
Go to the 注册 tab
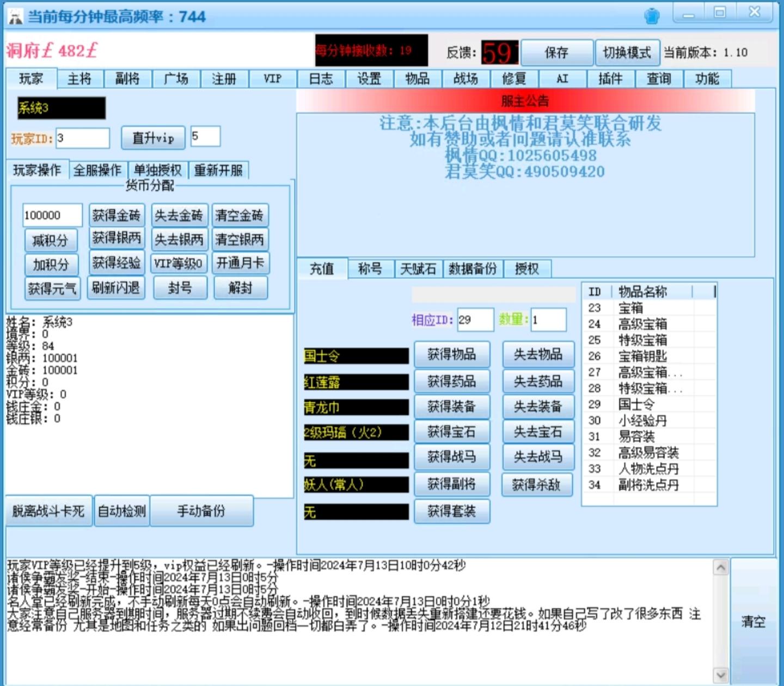click(x=224, y=79)
